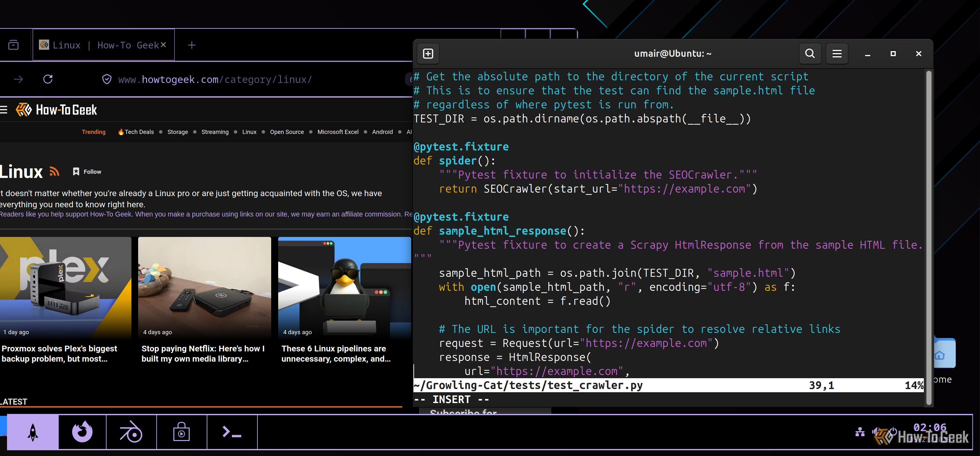Viewport: 980px width, 456px height.
Task: Close the Linux How-To Geek tab
Action: [x=163, y=45]
